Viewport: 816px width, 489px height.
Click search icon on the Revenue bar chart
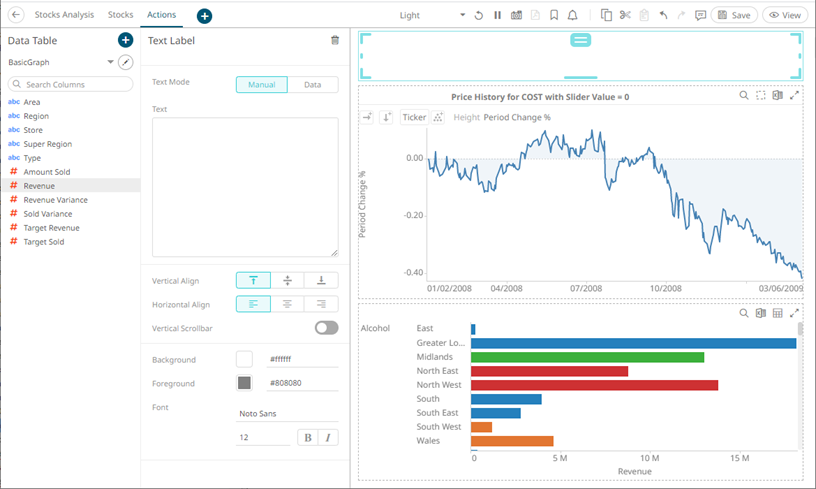tap(744, 313)
